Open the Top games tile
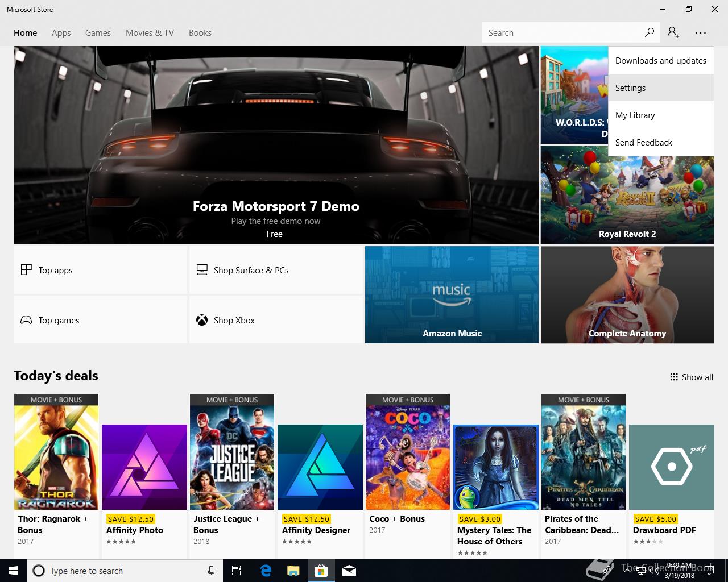Viewport: 728px width, 582px height. pos(100,320)
